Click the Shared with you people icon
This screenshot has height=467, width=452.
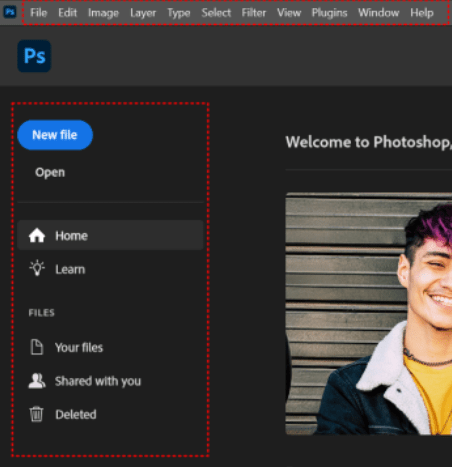pos(37,381)
